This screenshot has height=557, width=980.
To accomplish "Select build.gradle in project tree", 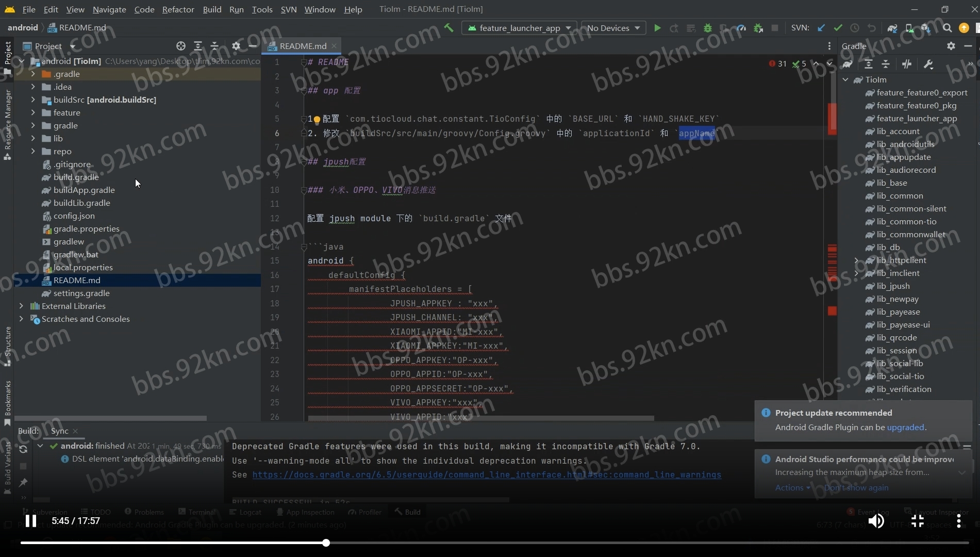I will point(76,177).
